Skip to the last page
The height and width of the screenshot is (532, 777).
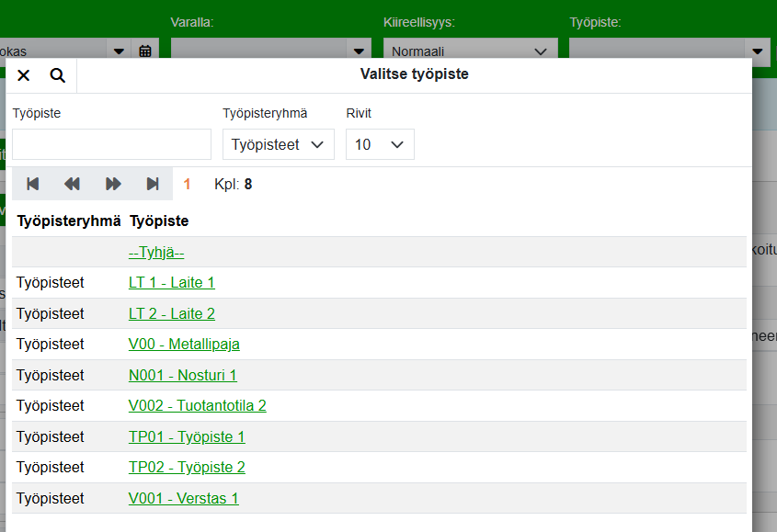coord(153,184)
